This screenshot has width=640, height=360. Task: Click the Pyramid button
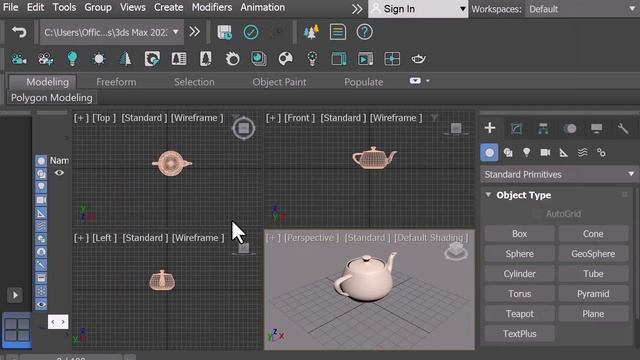pyautogui.click(x=593, y=294)
